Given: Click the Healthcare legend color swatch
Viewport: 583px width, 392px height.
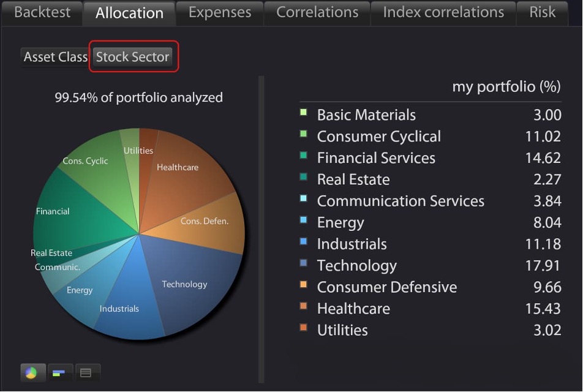Looking at the screenshot, I should [x=303, y=306].
